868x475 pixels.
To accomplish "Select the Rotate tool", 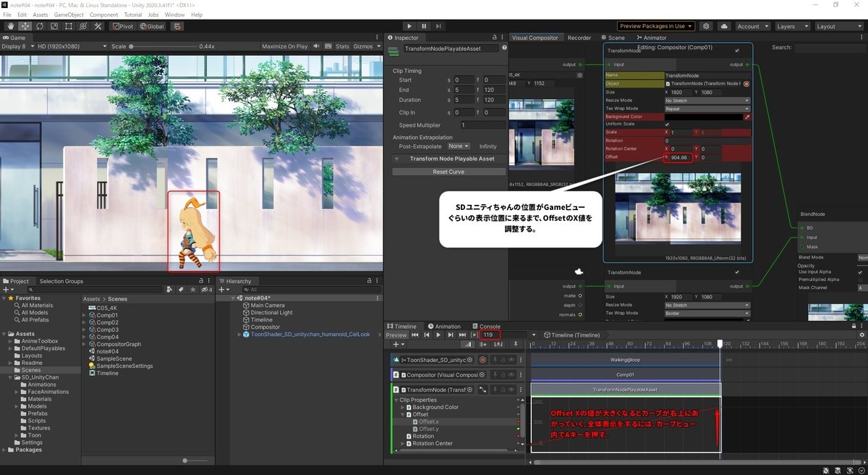I will tap(39, 26).
